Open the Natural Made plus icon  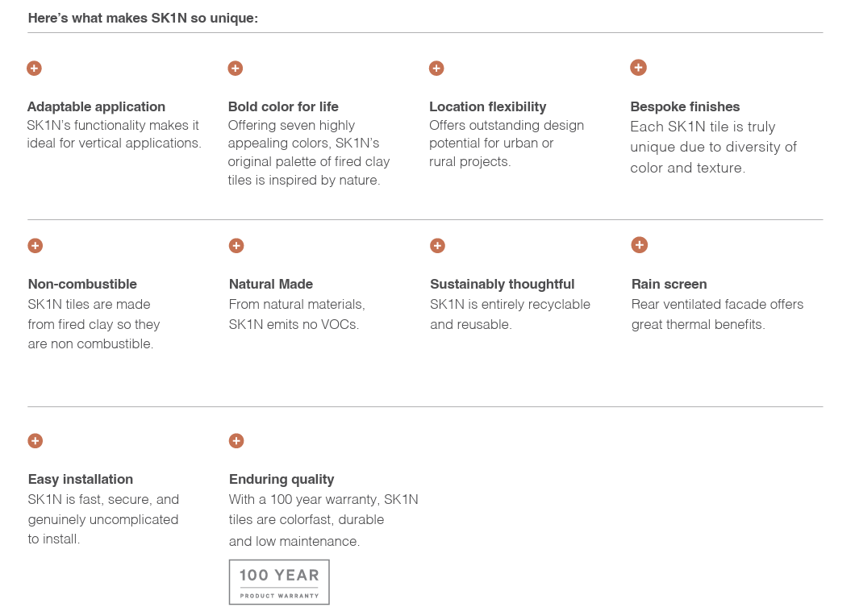236,246
